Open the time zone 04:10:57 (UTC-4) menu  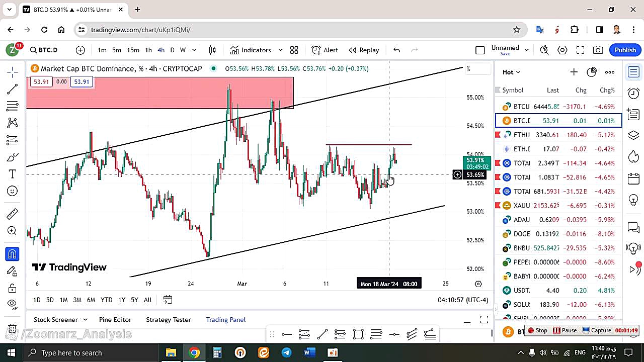[463, 300]
